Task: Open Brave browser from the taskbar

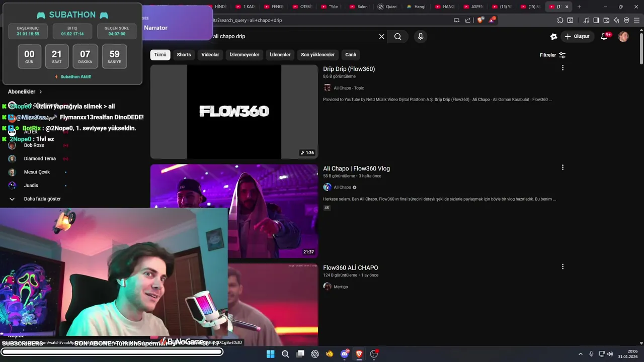Action: 359,354
